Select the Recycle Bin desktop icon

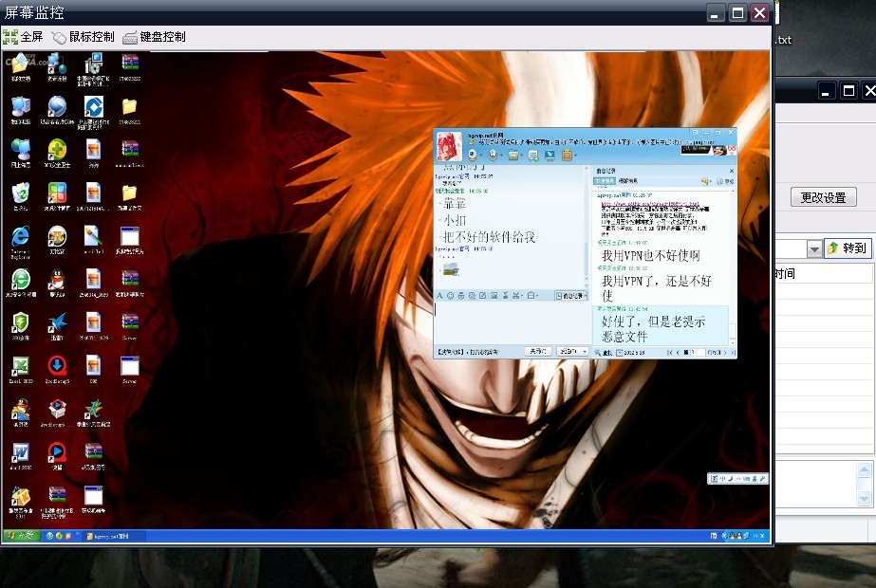click(21, 196)
